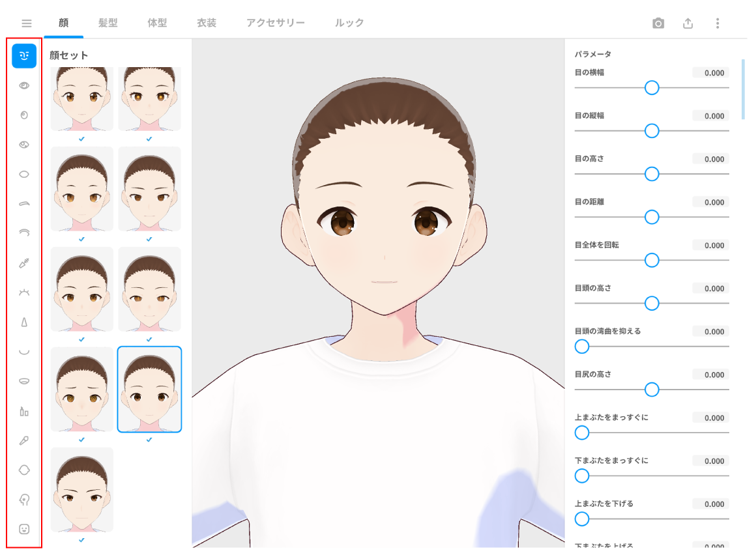Image resolution: width=756 pixels, height=557 pixels.
Task: Click the 目尻の高さ value field
Action: pyautogui.click(x=710, y=375)
